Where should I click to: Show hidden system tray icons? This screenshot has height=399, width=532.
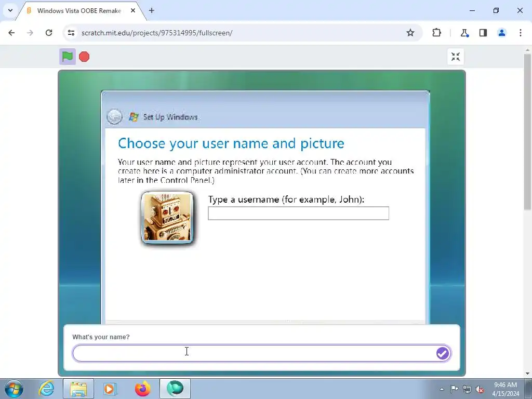coord(442,389)
